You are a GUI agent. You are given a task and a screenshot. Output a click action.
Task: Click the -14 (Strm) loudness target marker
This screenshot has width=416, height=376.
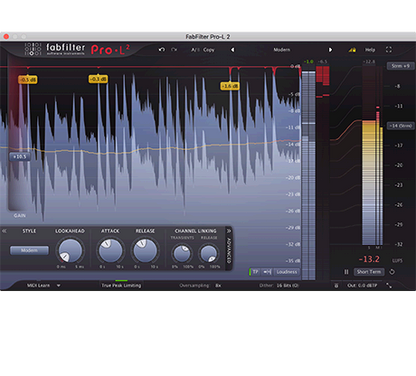[x=401, y=126]
